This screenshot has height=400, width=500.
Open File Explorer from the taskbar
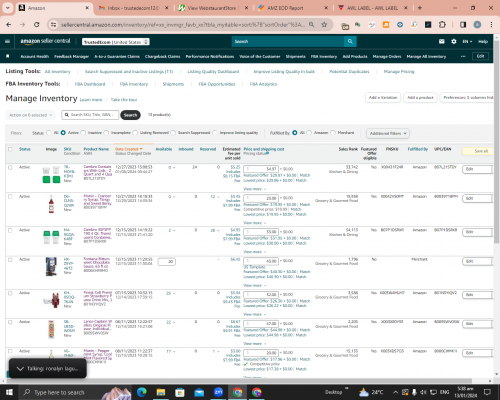pos(161,392)
